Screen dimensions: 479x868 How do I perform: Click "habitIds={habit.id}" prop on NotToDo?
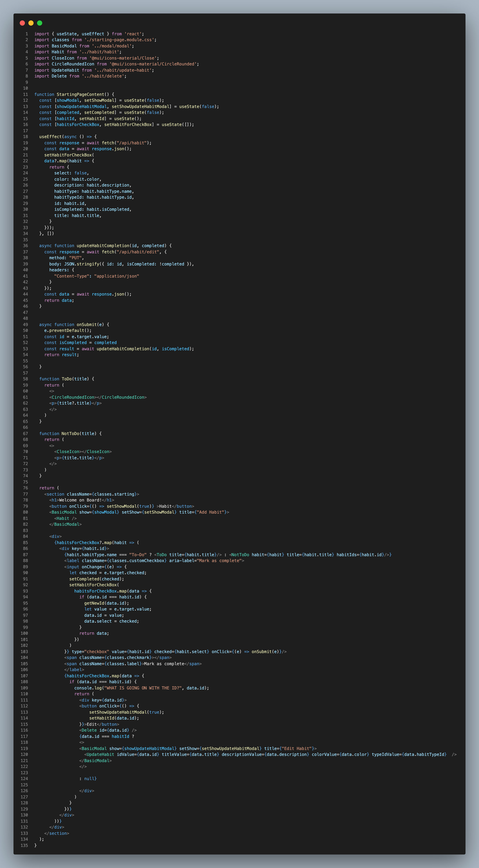pos(360,555)
